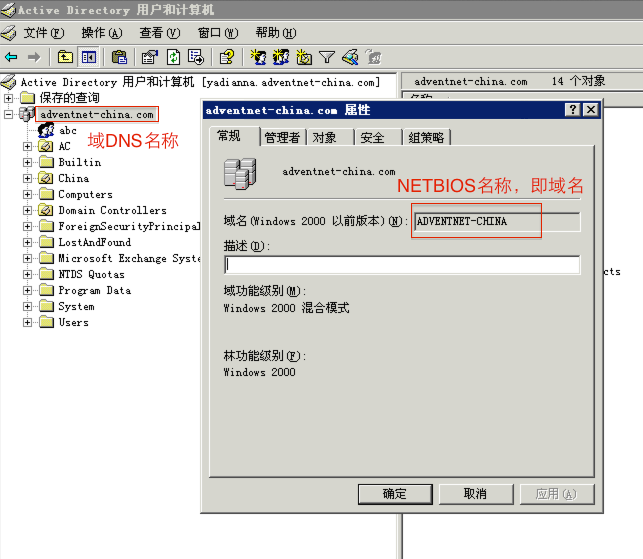Click the Refresh toolbar icon
The image size is (643, 559).
(173, 57)
